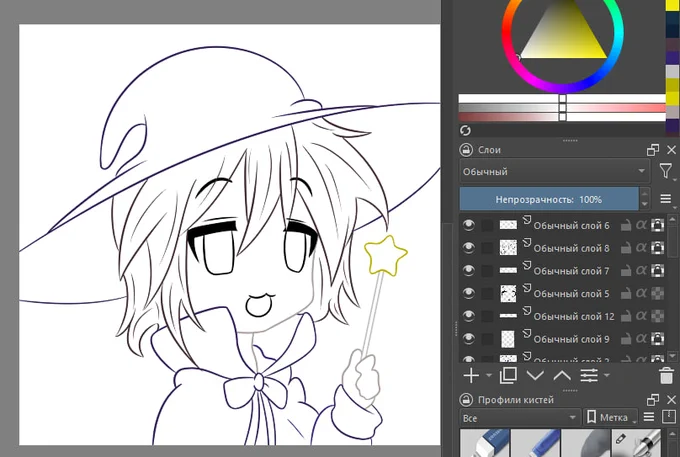The width and height of the screenshot is (680, 457).
Task: Add a new paint layer with plus icon
Action: click(x=471, y=375)
